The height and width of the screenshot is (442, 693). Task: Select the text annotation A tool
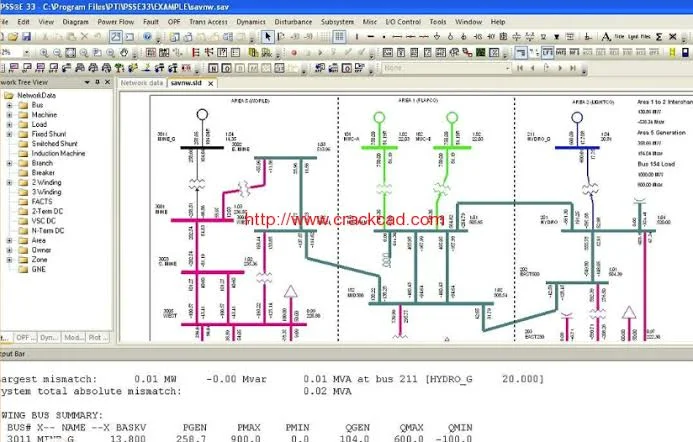pos(606,37)
